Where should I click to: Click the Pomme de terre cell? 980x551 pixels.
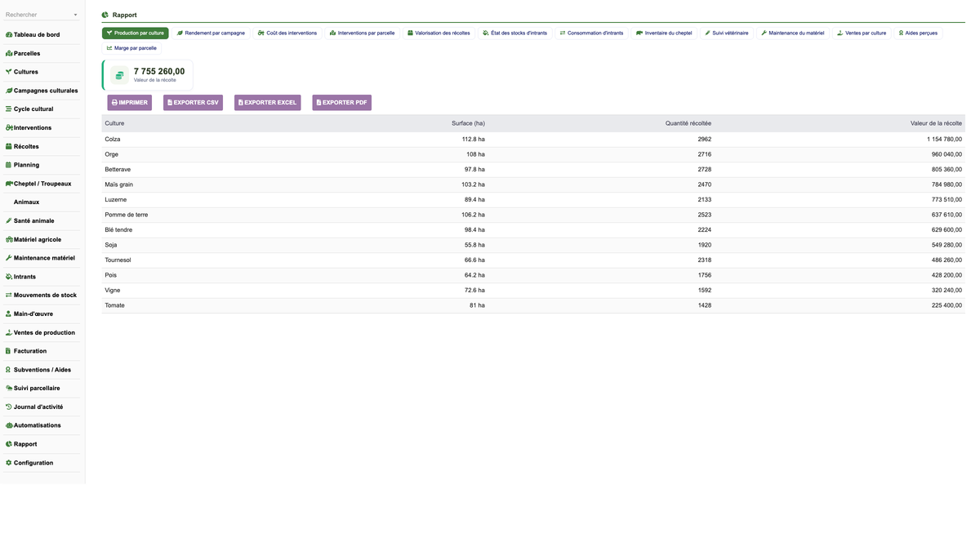(127, 215)
